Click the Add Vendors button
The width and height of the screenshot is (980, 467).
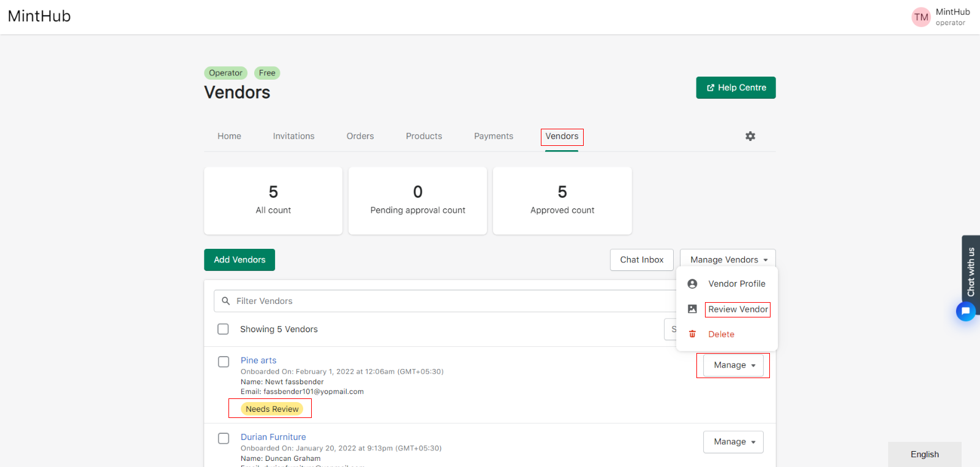(239, 260)
